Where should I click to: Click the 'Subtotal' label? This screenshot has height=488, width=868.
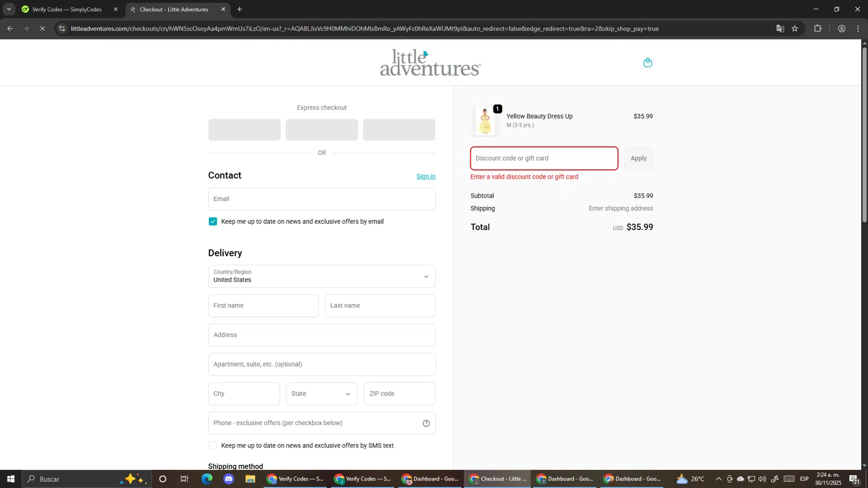click(x=483, y=196)
